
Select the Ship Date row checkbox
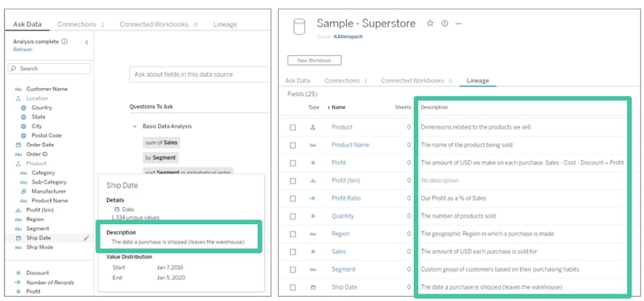[292, 287]
